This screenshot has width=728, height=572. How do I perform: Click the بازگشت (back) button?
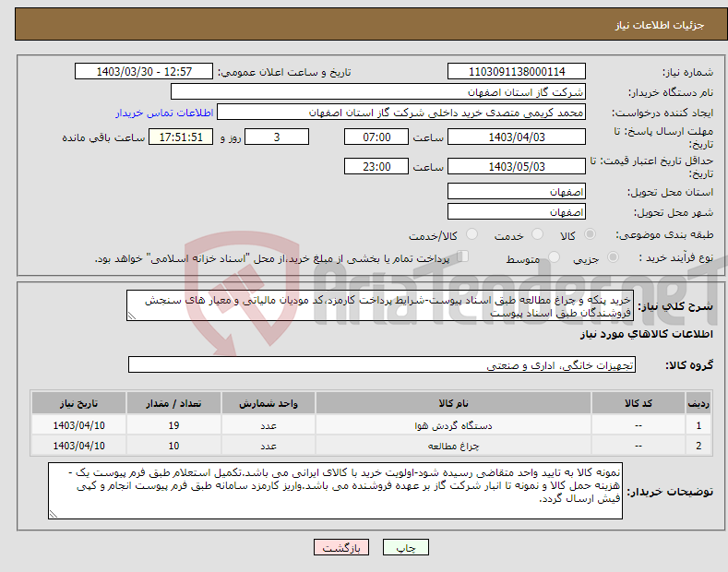341,547
